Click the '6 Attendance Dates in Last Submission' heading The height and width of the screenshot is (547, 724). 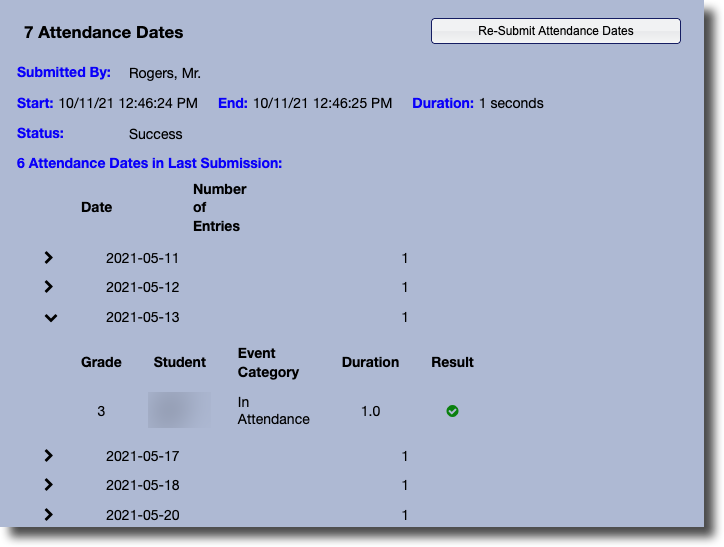click(149, 163)
